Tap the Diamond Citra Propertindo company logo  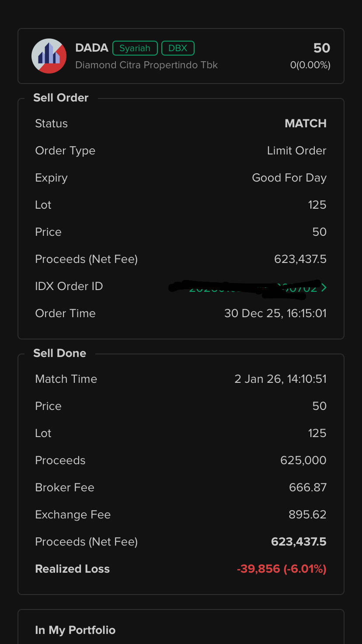click(49, 56)
